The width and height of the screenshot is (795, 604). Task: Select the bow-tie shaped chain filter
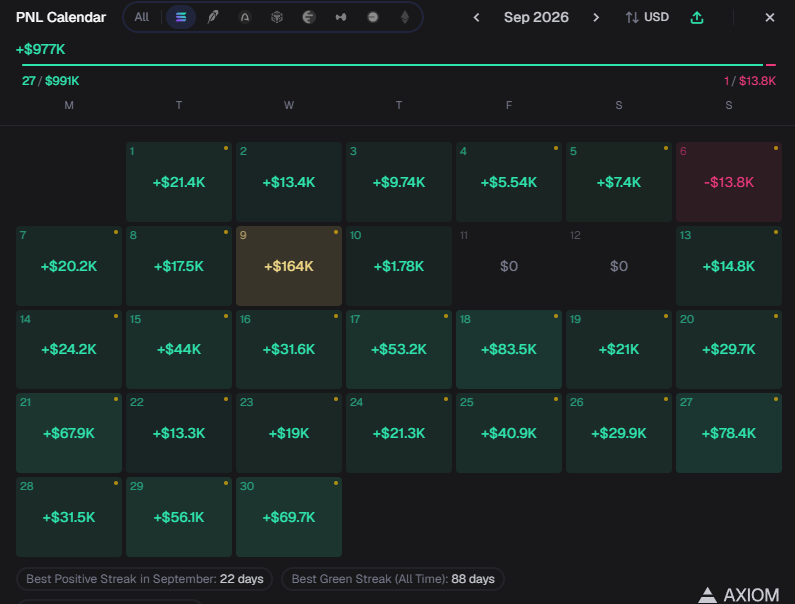[341, 17]
